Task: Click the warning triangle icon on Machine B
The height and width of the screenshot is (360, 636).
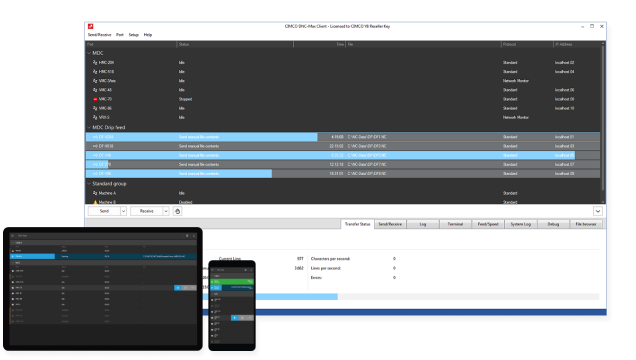Action: click(x=95, y=202)
